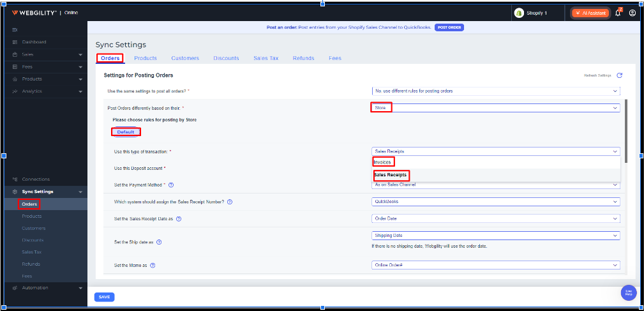Screen dimensions: 644x311
Task: Choose Sales Receipts from the transaction list
Action: pos(496,175)
